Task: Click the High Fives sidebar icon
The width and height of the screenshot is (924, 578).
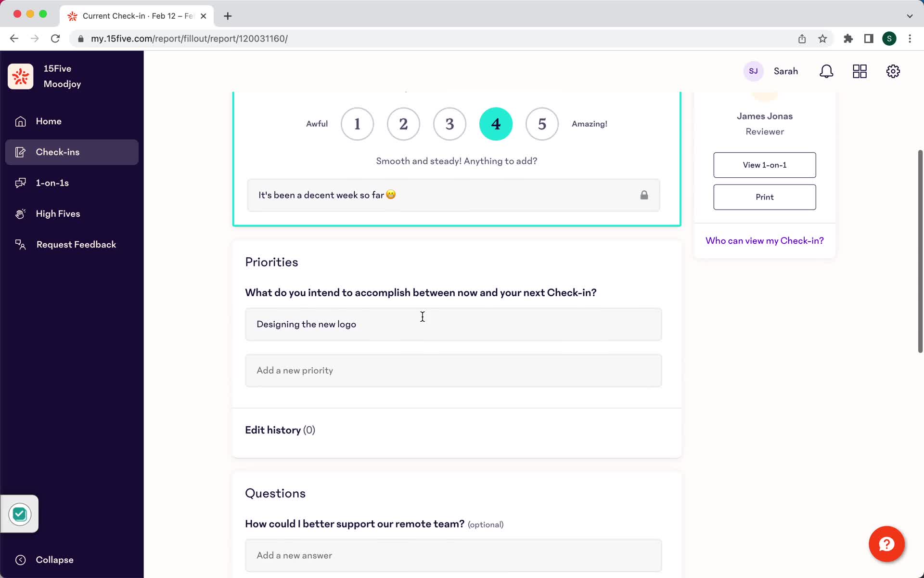Action: (x=20, y=213)
